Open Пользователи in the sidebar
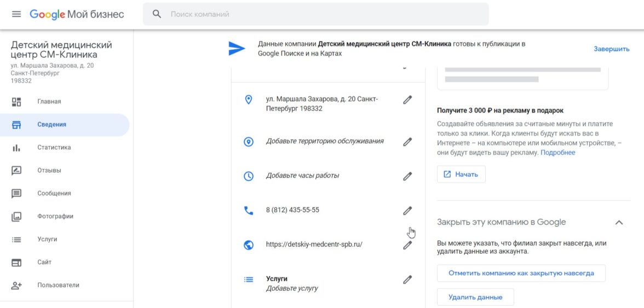The width and height of the screenshot is (644, 308). tap(58, 286)
